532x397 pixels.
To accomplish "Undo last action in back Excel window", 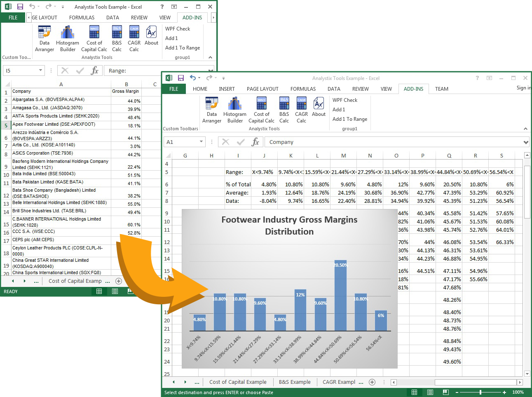I will 32,7.
